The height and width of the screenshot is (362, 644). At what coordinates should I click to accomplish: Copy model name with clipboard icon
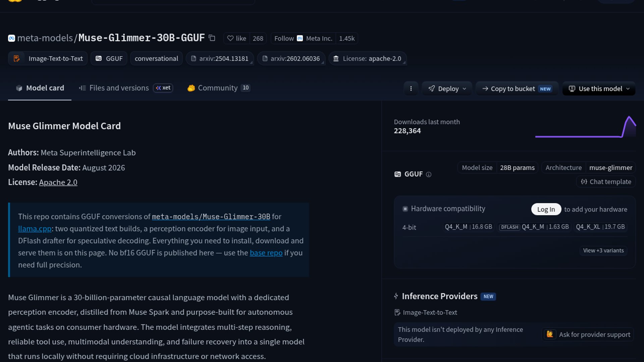[212, 38]
